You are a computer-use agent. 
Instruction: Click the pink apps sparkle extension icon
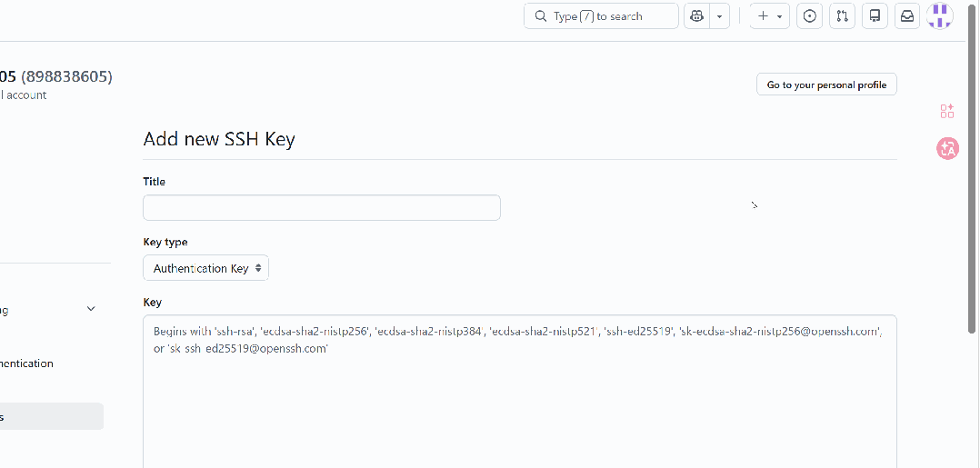pos(947,111)
